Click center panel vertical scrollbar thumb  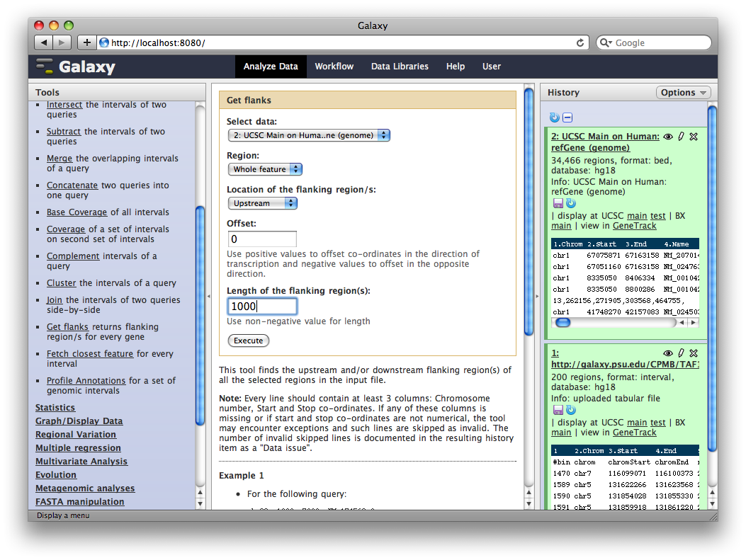coord(529,212)
